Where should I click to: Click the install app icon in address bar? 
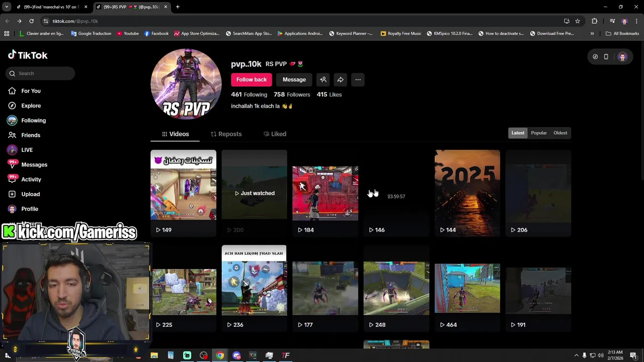pyautogui.click(x=567, y=21)
